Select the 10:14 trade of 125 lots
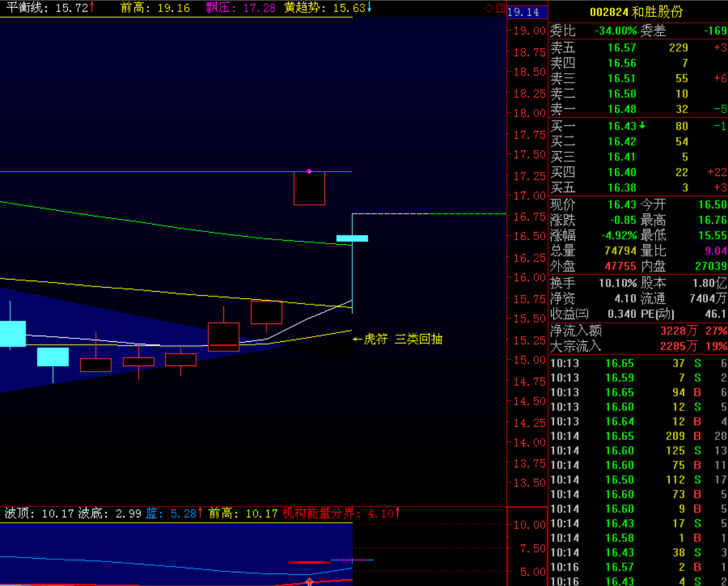This screenshot has width=728, height=586. [x=638, y=450]
